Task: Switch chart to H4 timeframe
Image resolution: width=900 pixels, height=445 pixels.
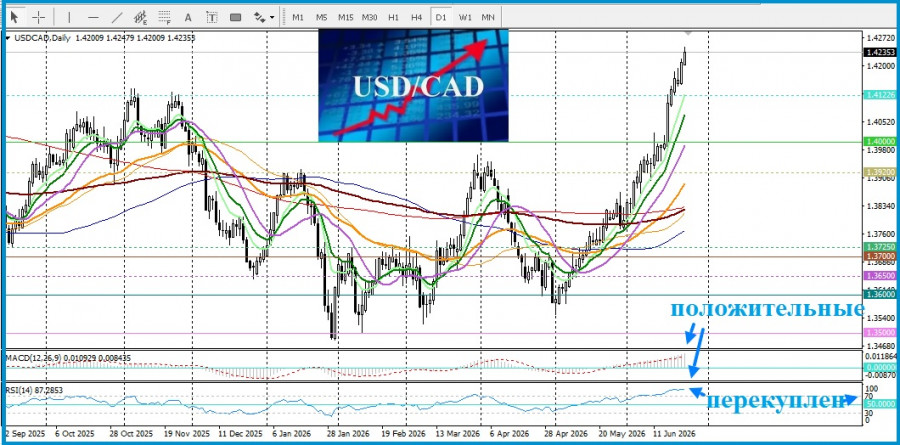Action: point(417,17)
